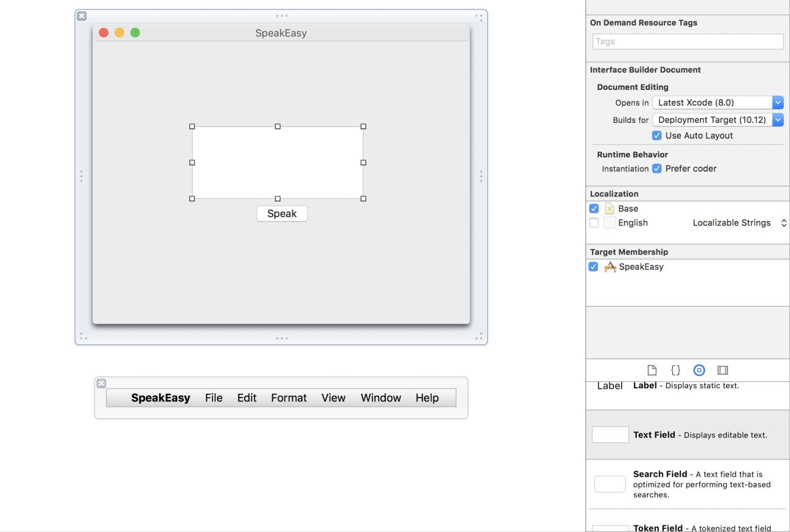The image size is (790, 532).
Task: Open the Media library icon
Action: (723, 370)
